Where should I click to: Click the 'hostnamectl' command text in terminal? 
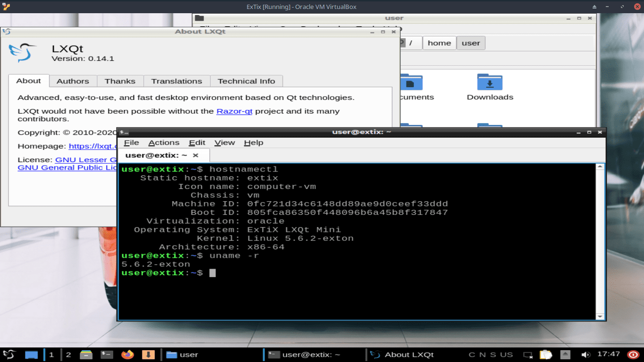(x=244, y=169)
